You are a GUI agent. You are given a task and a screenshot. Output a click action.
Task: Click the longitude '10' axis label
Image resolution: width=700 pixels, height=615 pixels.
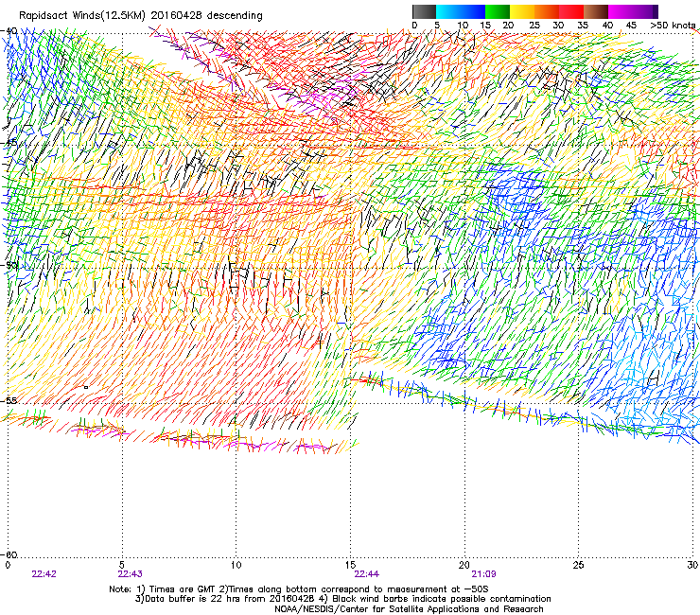236,565
